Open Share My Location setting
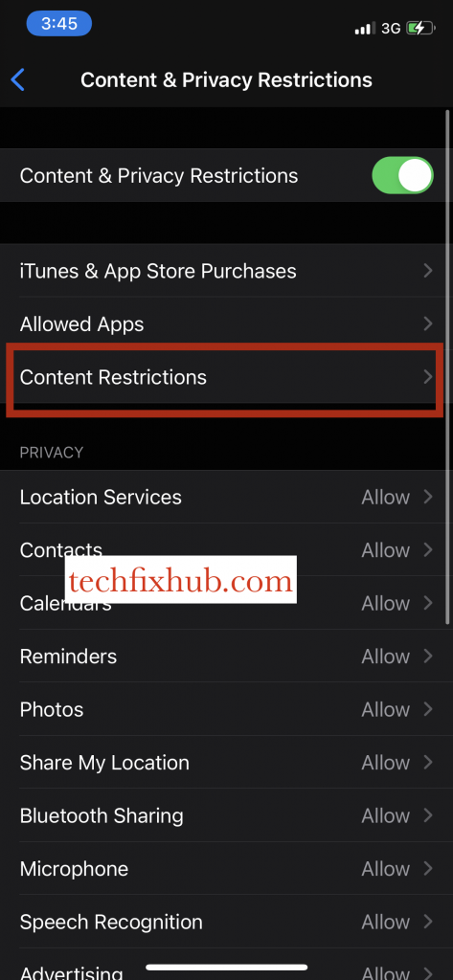Image resolution: width=453 pixels, height=980 pixels. pos(226,763)
